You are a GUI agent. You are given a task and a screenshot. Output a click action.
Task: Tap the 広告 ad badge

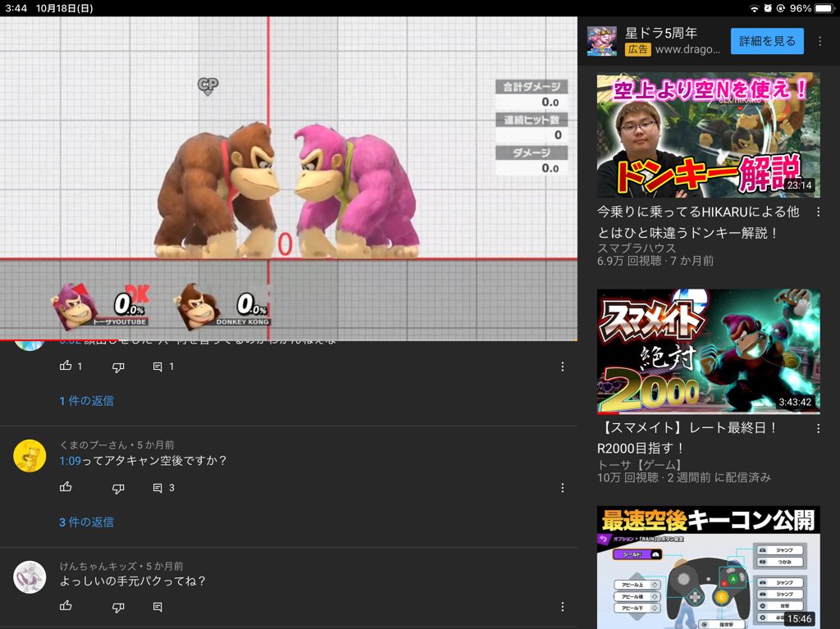(x=637, y=49)
